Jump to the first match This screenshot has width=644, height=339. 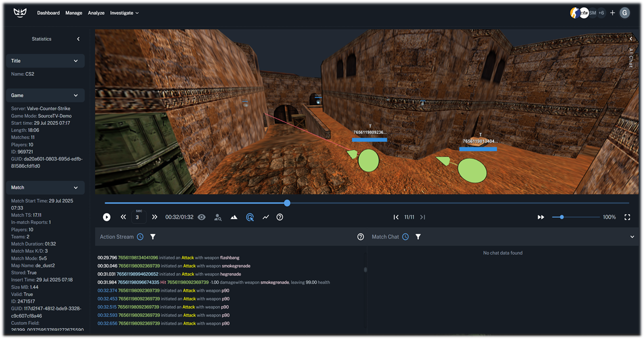(396, 217)
